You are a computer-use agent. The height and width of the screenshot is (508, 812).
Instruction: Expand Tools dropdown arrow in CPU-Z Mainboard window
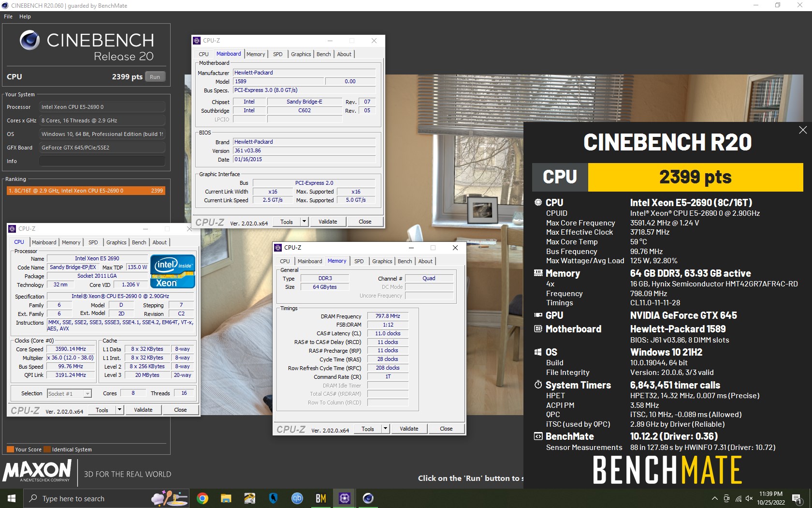pyautogui.click(x=304, y=222)
